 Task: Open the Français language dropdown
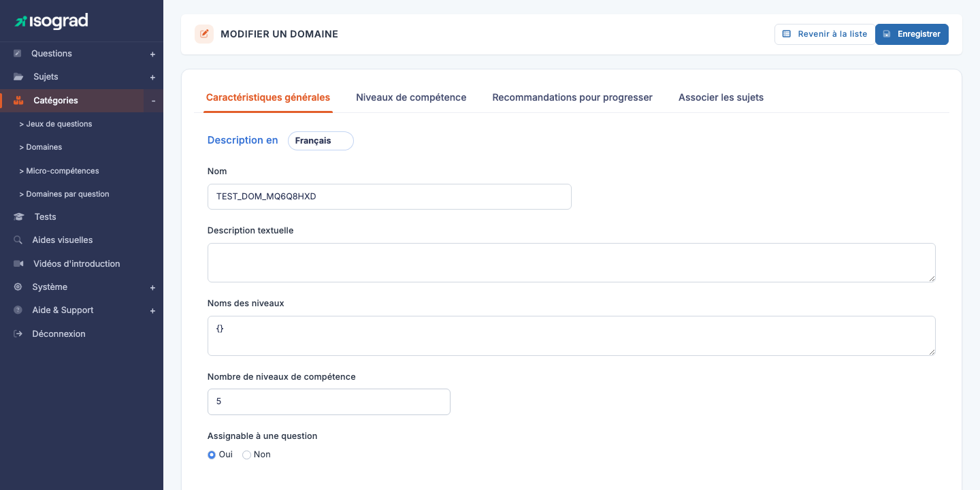(x=321, y=141)
